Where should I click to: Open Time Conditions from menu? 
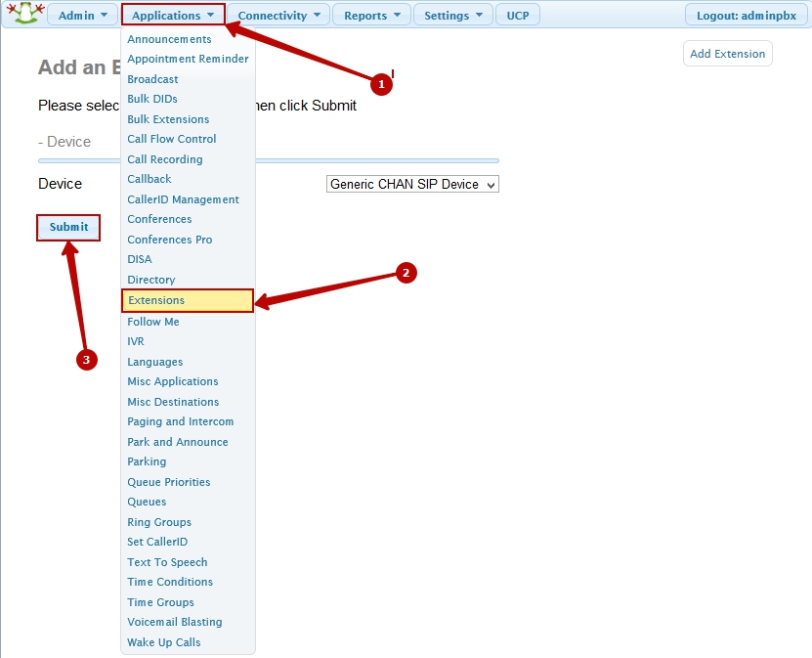(170, 582)
